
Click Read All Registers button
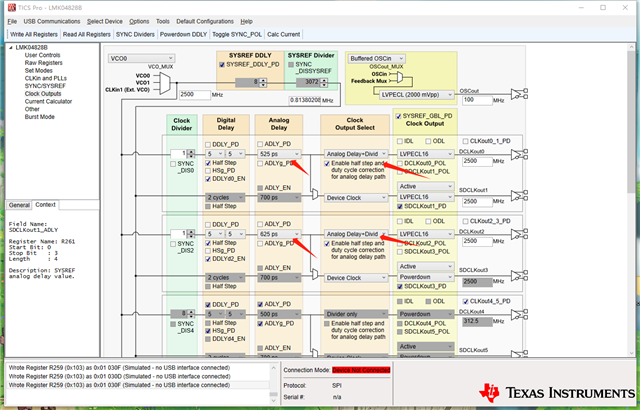click(87, 34)
